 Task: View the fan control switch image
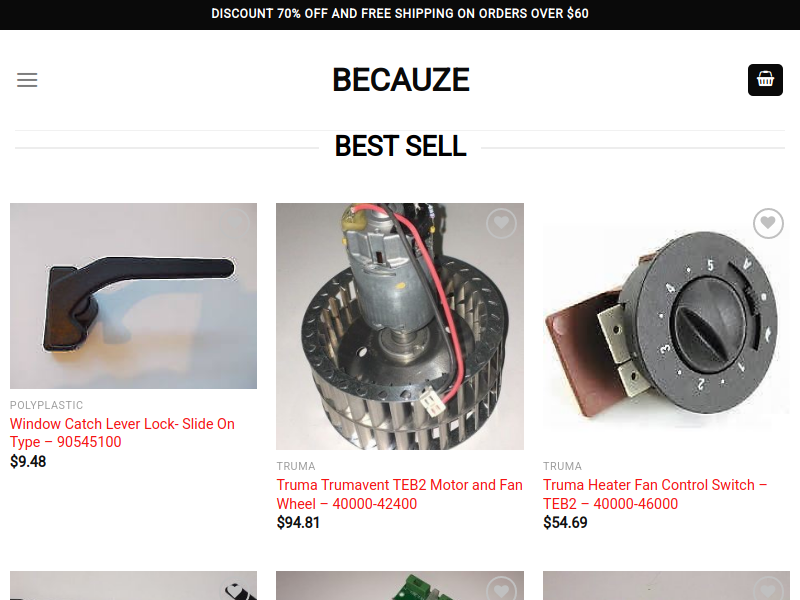(666, 327)
